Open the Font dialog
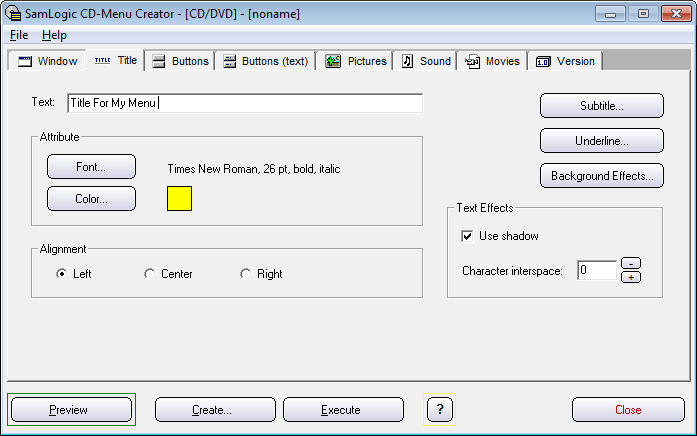Image resolution: width=697 pixels, height=436 pixels. [91, 167]
